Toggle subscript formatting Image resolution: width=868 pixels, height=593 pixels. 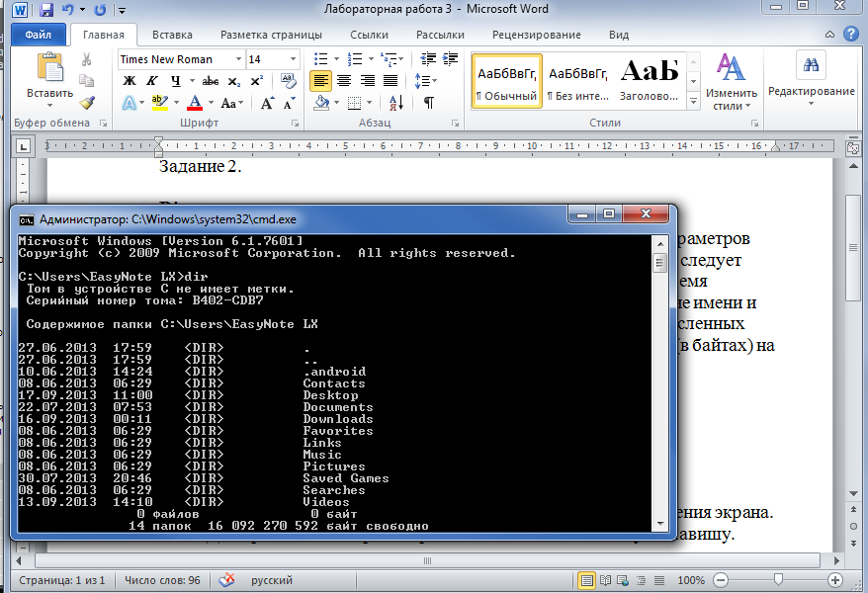[x=234, y=81]
